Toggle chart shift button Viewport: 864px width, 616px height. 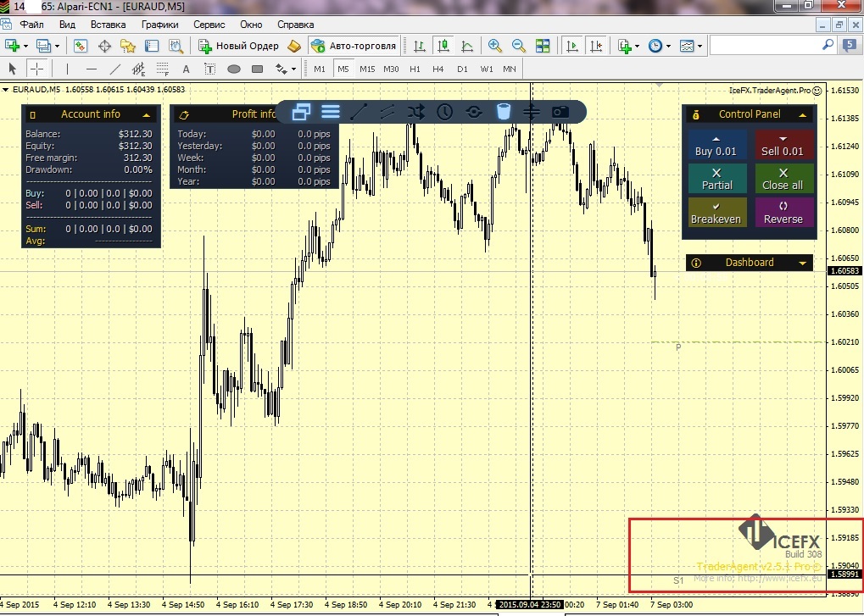click(x=596, y=47)
